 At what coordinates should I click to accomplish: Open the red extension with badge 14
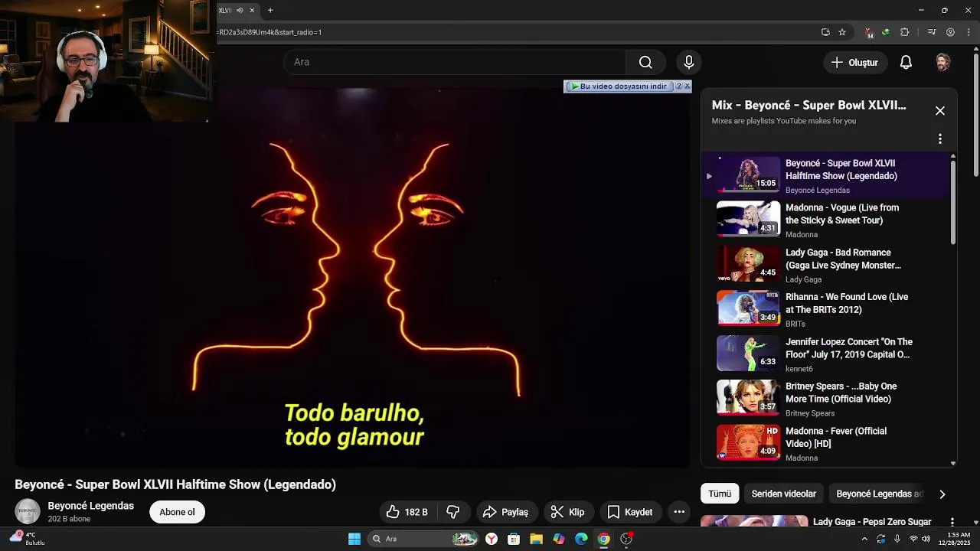click(868, 32)
